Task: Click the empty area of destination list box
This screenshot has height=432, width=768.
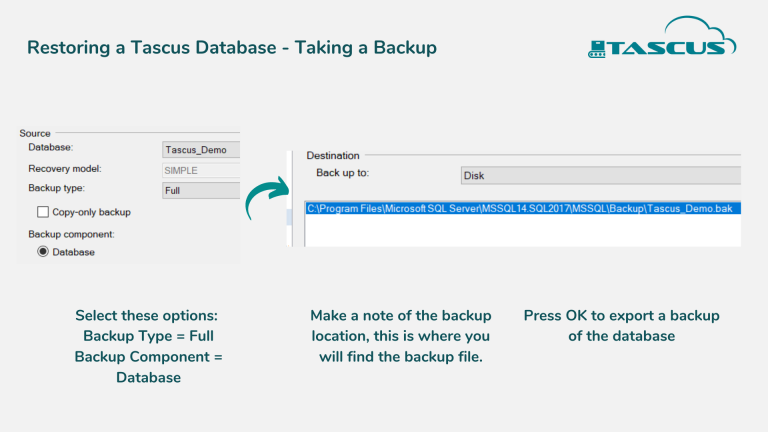Action: (x=523, y=230)
